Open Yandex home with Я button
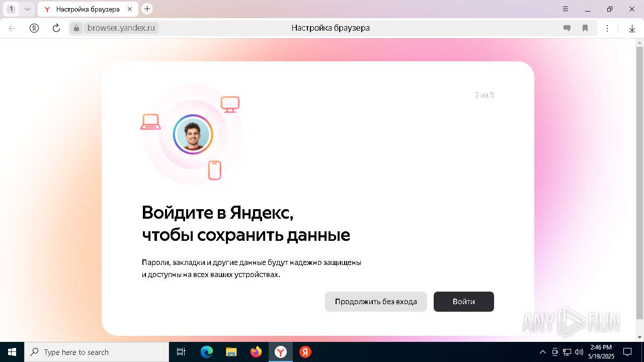 pos(34,28)
